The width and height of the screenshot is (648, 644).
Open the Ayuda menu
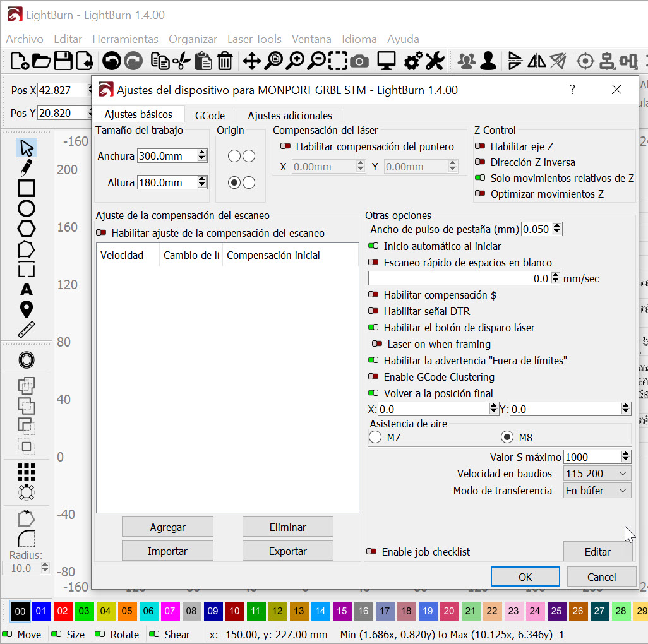click(403, 39)
